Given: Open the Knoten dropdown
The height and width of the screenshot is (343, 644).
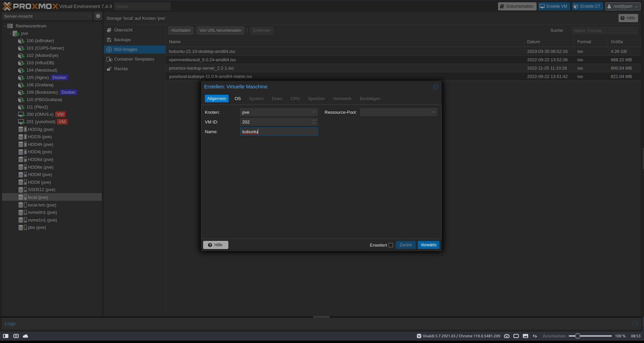Looking at the screenshot, I should [x=314, y=112].
